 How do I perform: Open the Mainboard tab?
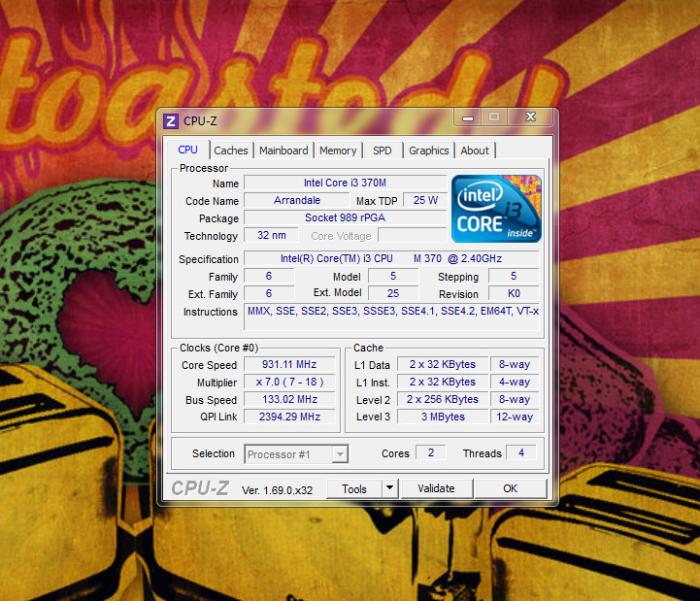click(x=283, y=150)
